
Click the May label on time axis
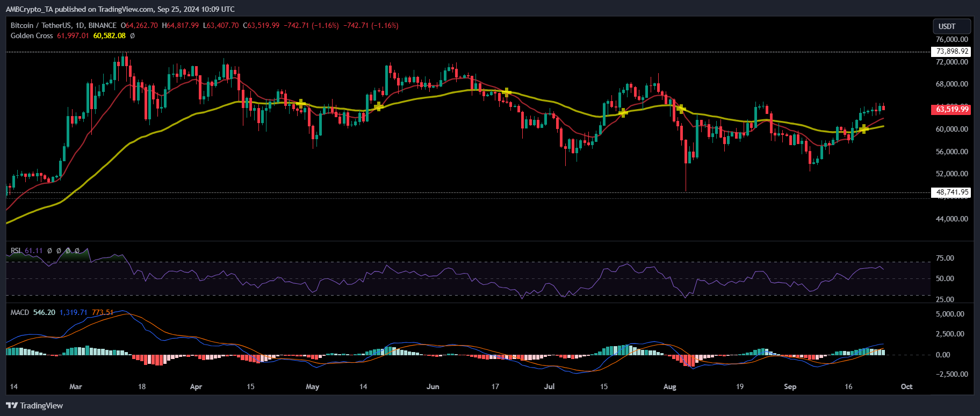coord(312,386)
